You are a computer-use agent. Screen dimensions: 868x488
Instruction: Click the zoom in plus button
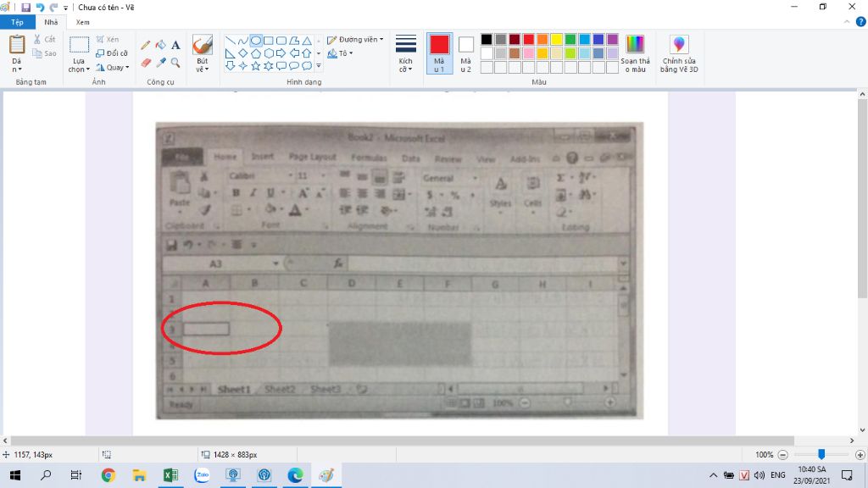[860, 455]
